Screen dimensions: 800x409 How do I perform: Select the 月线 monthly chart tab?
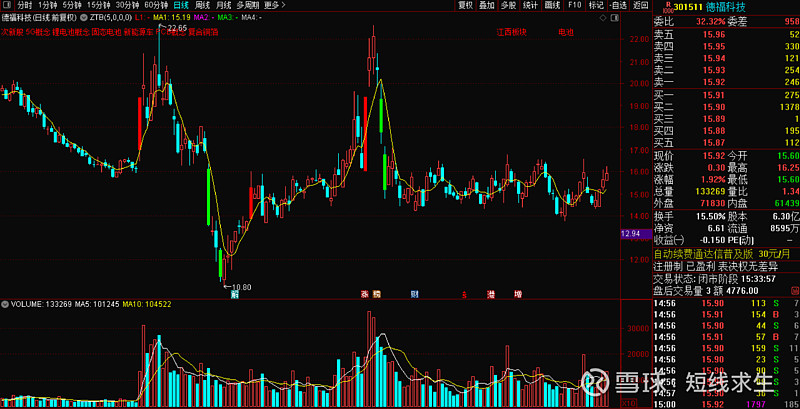click(223, 6)
